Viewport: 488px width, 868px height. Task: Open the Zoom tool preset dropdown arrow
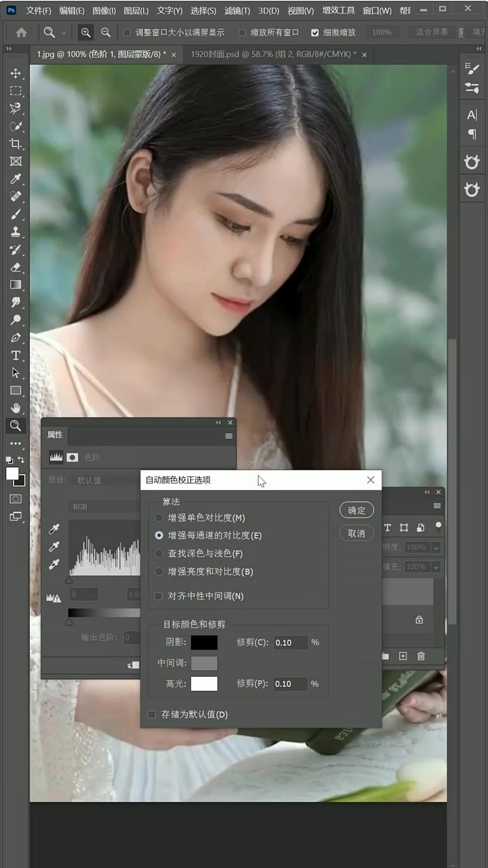click(64, 33)
